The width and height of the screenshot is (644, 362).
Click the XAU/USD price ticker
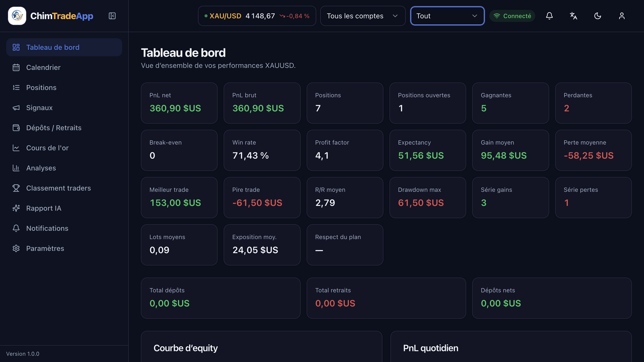click(257, 16)
